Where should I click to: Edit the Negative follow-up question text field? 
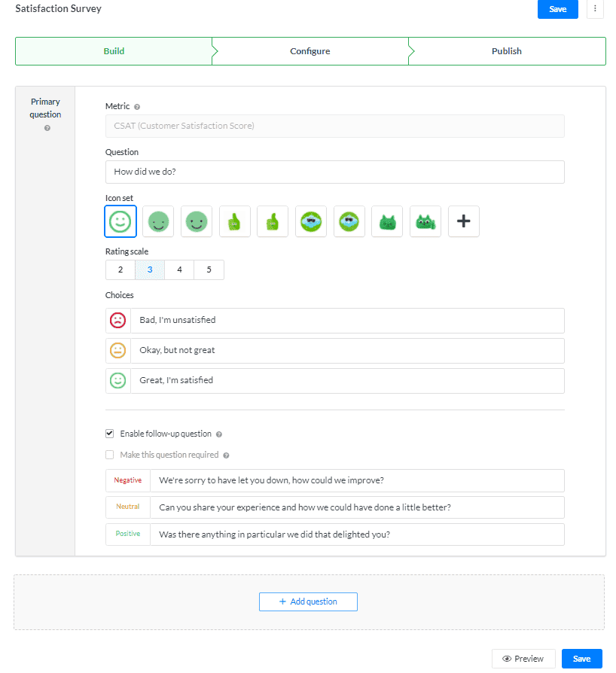(356, 480)
